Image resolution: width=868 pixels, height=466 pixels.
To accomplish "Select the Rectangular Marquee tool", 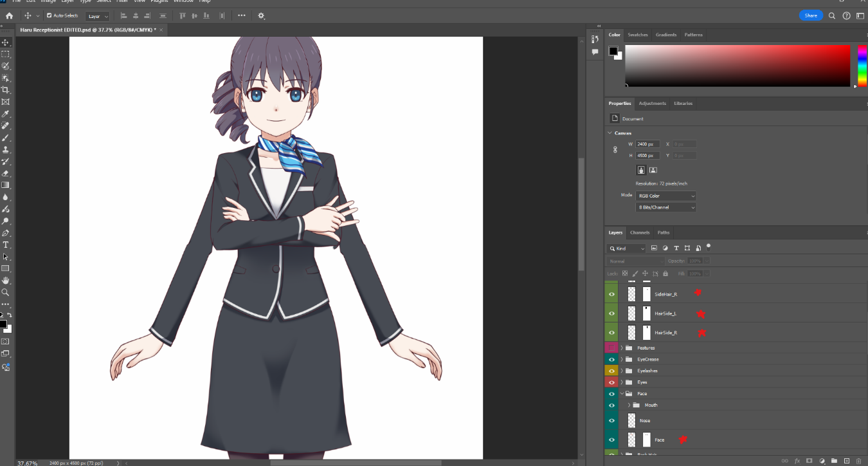I will (x=6, y=54).
